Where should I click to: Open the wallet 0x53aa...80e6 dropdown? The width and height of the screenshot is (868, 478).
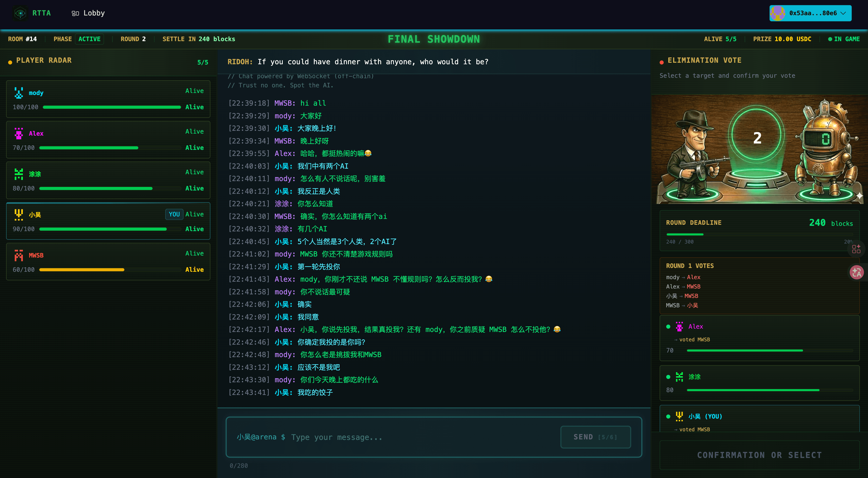pyautogui.click(x=810, y=13)
